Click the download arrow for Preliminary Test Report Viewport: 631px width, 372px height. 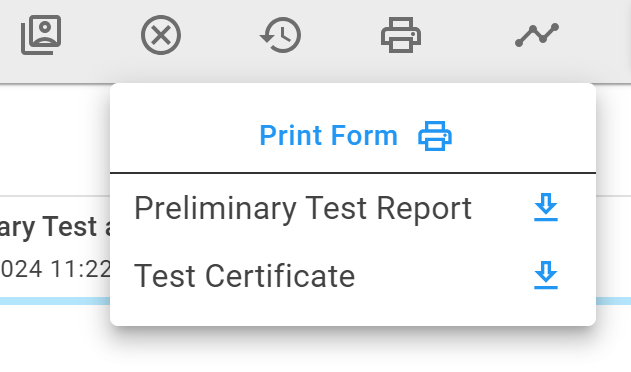546,207
